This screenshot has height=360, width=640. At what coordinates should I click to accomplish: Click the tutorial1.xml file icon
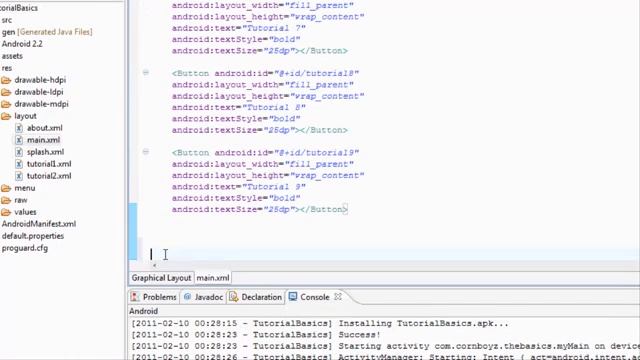pos(19,164)
